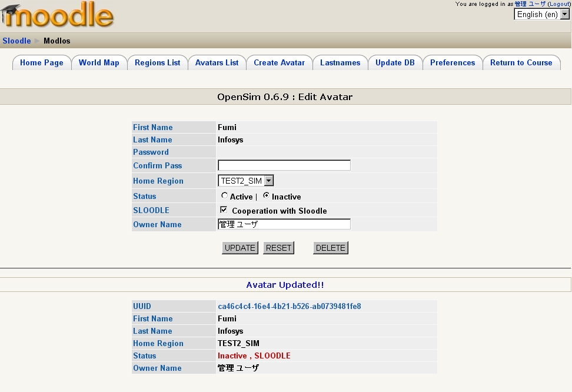Select the Inactive status radio button
The height and width of the screenshot is (392, 572).
point(266,196)
